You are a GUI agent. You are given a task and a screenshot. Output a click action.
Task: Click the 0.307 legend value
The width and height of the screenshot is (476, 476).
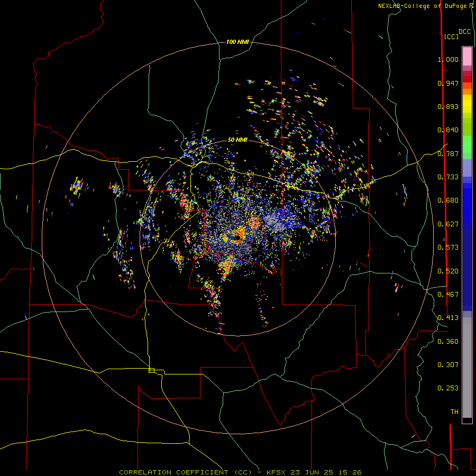click(x=448, y=365)
